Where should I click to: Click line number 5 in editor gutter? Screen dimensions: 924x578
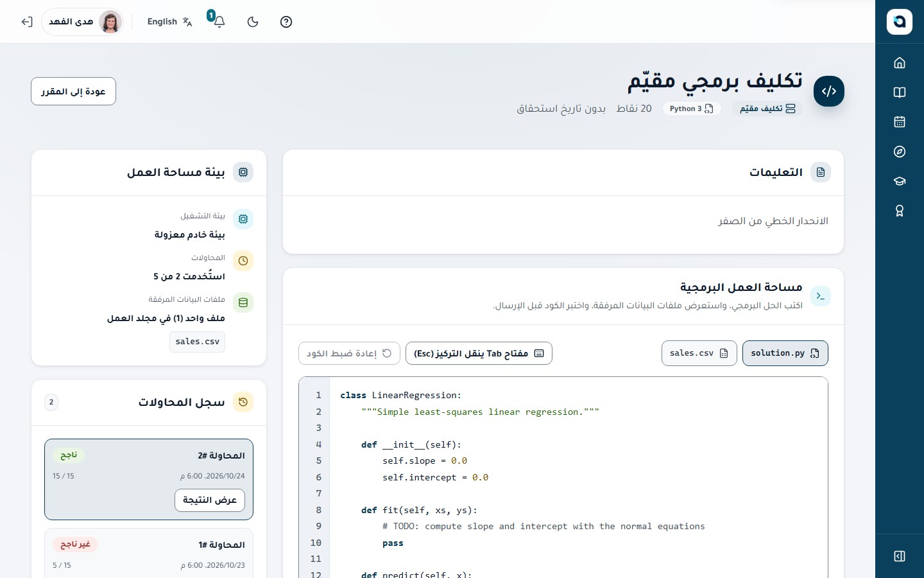pyautogui.click(x=318, y=460)
